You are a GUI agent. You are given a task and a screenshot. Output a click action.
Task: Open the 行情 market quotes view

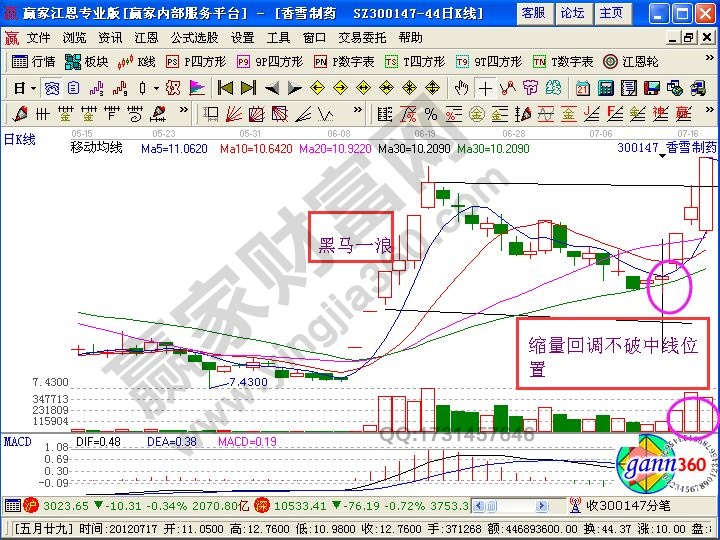(x=34, y=61)
